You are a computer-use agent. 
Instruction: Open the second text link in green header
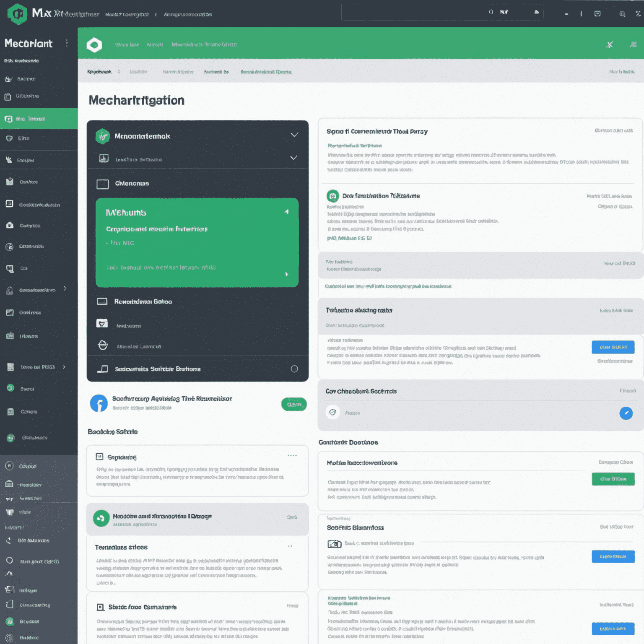155,44
